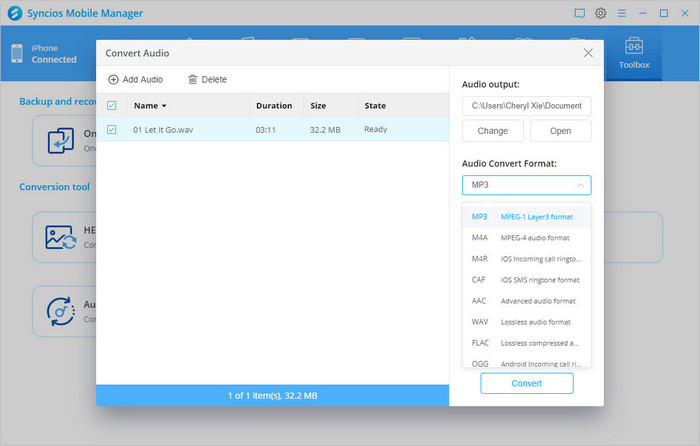The image size is (700, 446).
Task: Uncheck the 01 Let It Go.wav checkbox
Action: (x=112, y=129)
